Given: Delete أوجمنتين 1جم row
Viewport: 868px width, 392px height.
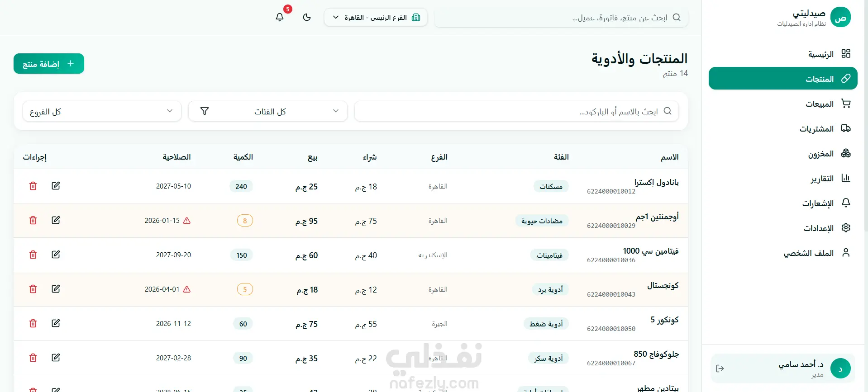Looking at the screenshot, I should click(33, 220).
